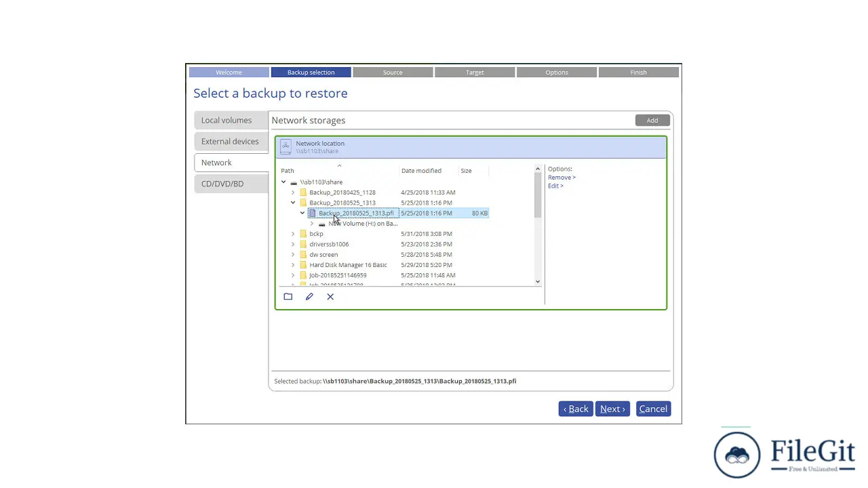
Task: Open the Local volumes tab
Action: tap(231, 121)
